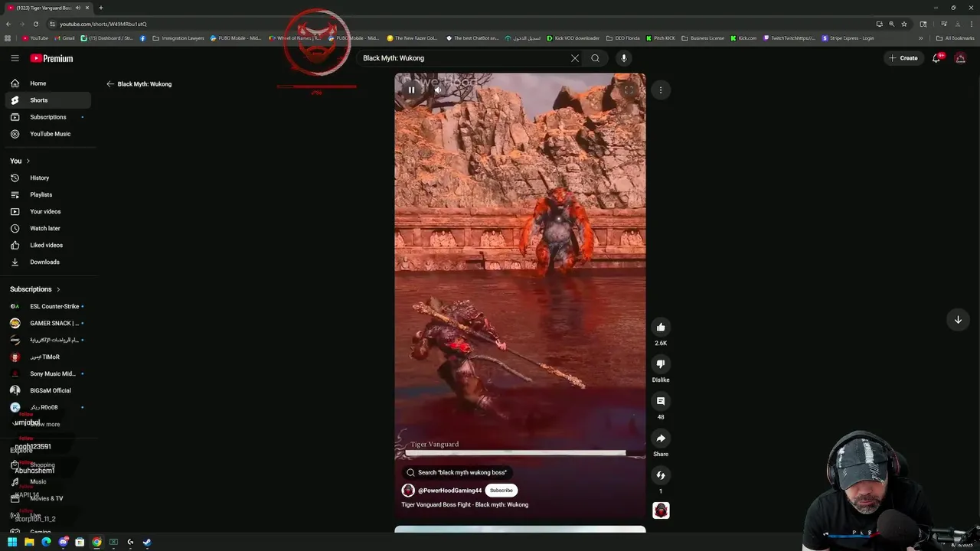
Task: Open Sony Music subscription channel
Action: point(47,374)
